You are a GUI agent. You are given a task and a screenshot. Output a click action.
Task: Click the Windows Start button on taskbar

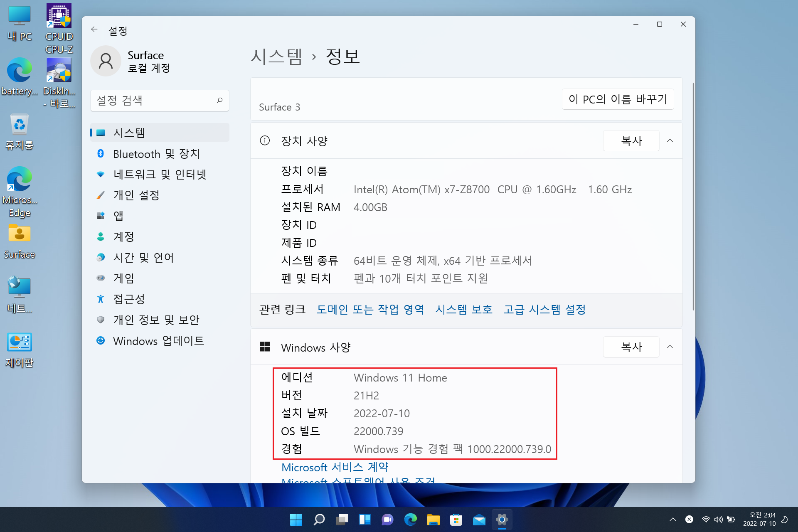click(x=296, y=520)
